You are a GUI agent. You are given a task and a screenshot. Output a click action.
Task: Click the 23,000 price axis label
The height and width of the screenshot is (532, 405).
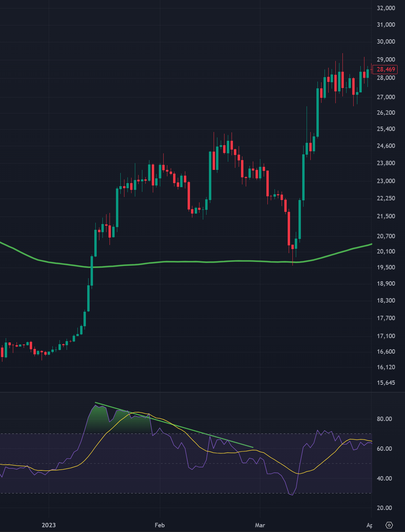(x=386, y=181)
